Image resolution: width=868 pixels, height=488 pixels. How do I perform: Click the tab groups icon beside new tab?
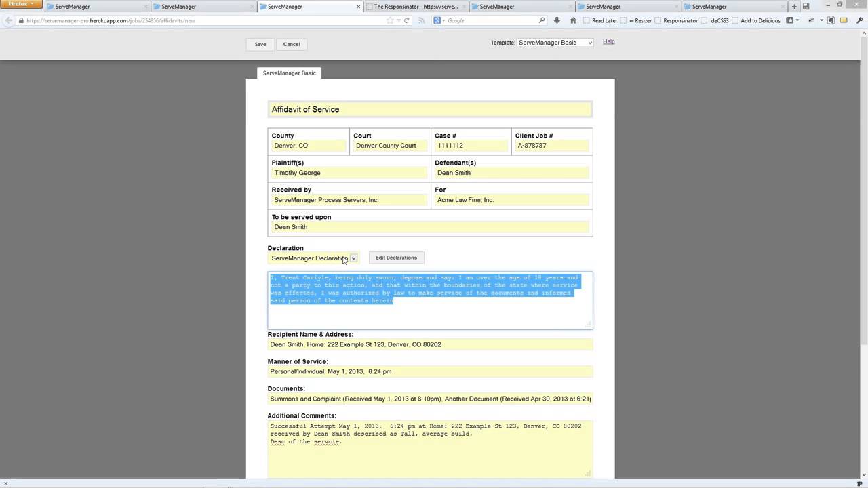(x=806, y=7)
